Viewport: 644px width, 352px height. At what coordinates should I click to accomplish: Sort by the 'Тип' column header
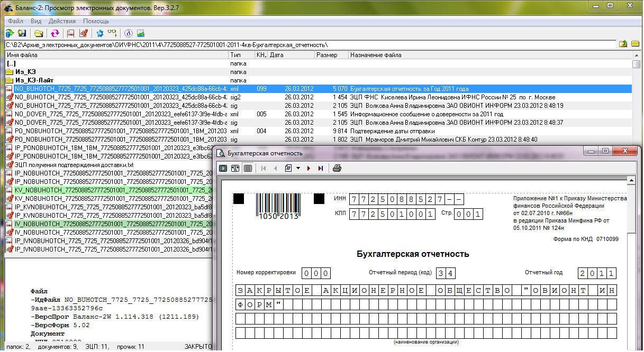[242, 55]
